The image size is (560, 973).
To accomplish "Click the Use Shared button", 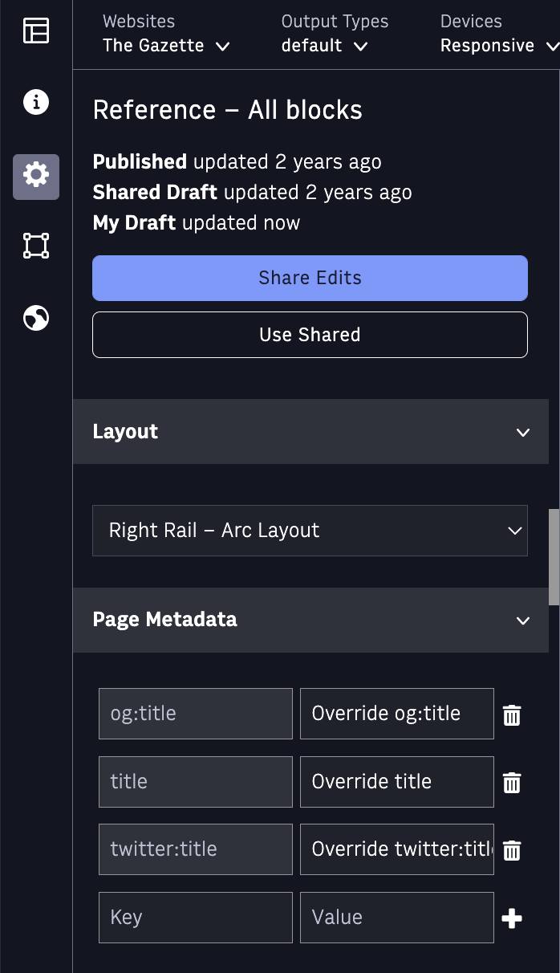I will 310,335.
